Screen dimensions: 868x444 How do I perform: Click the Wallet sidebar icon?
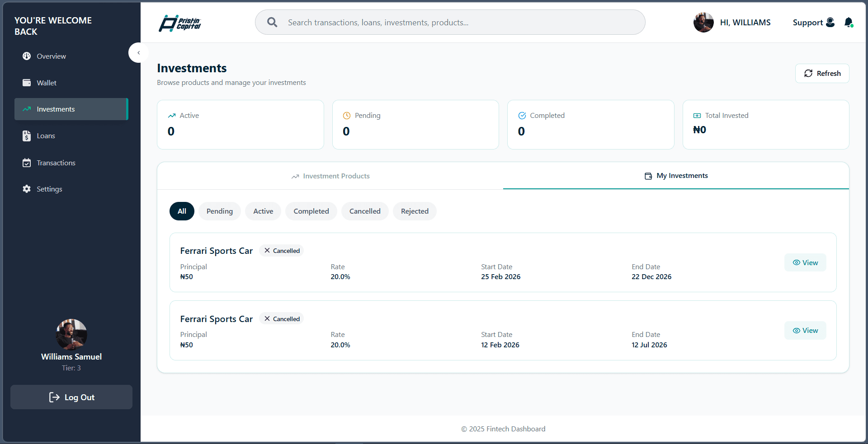tap(27, 83)
